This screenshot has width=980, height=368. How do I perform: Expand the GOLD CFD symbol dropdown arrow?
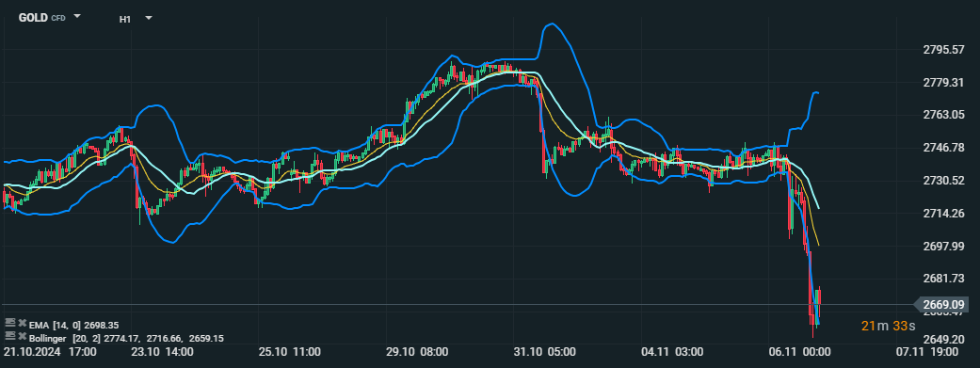77,16
